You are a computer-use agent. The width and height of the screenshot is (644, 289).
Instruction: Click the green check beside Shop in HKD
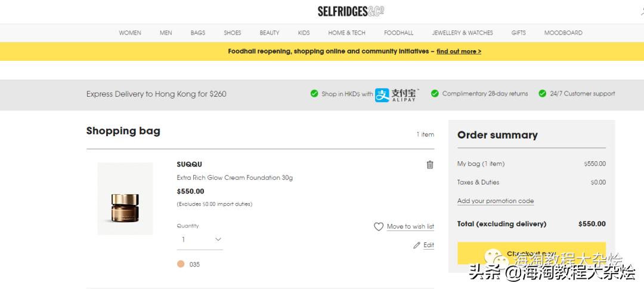pyautogui.click(x=314, y=94)
